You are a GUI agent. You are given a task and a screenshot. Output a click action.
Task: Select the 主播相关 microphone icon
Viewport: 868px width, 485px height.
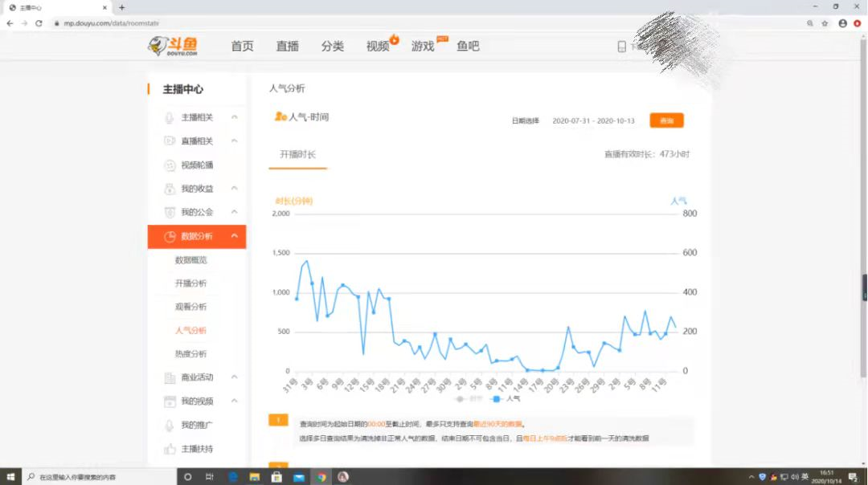[x=169, y=116]
